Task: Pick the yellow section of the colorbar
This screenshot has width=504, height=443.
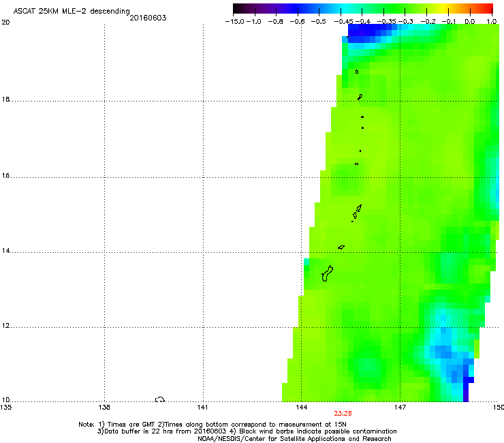Action: click(445, 9)
